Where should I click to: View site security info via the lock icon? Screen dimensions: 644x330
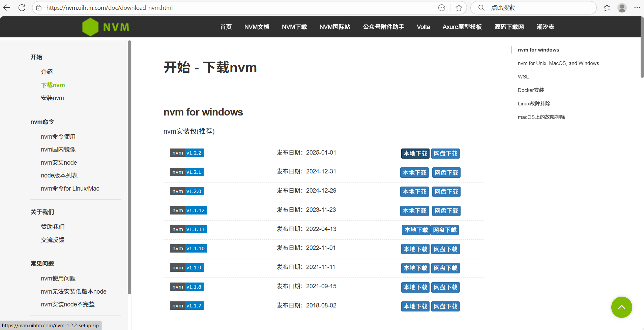[39, 7]
